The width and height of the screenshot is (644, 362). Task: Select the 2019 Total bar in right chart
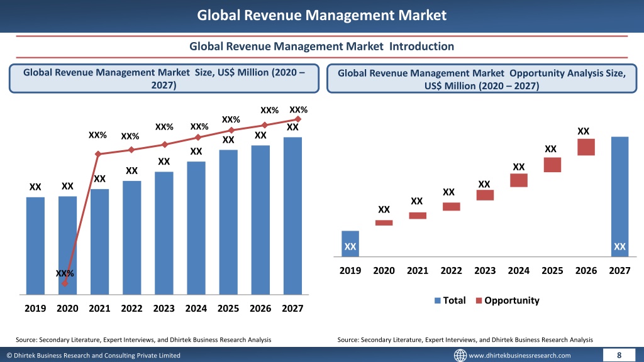350,244
